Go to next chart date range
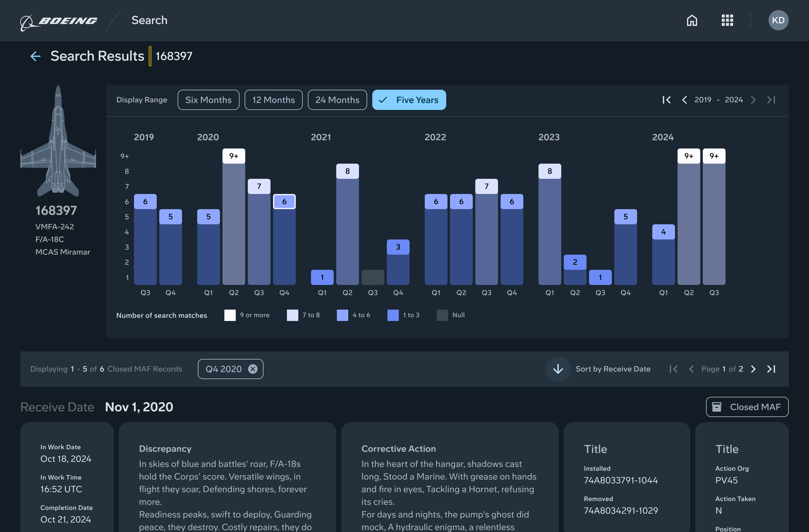 coord(753,100)
